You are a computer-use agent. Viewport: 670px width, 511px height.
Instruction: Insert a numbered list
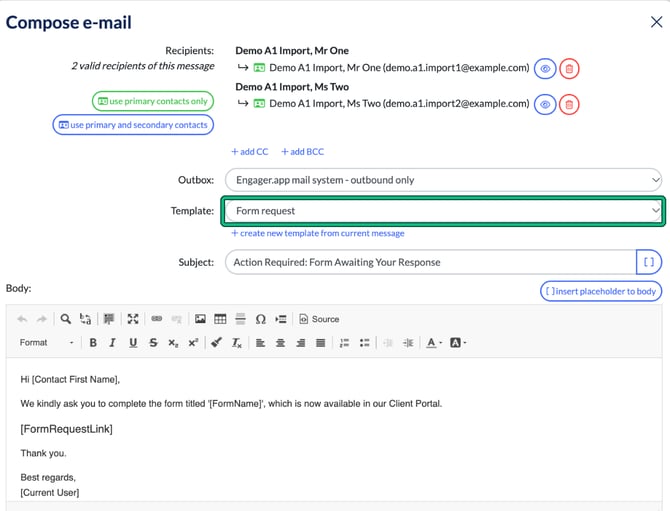344,343
